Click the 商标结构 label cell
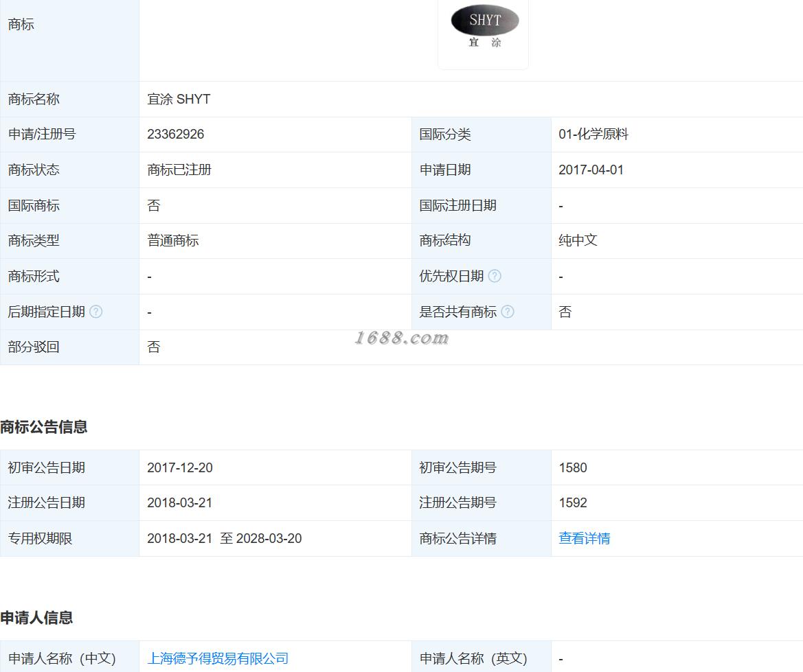 (x=482, y=240)
